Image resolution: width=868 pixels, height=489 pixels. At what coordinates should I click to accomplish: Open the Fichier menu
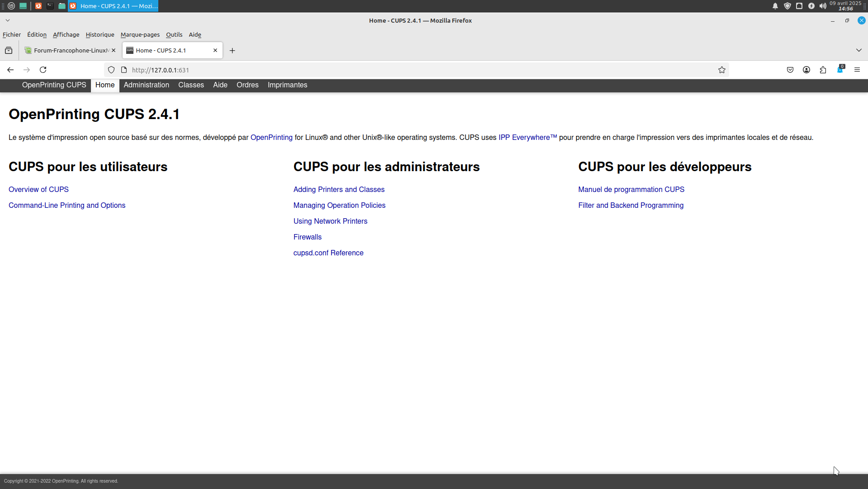point(12,34)
